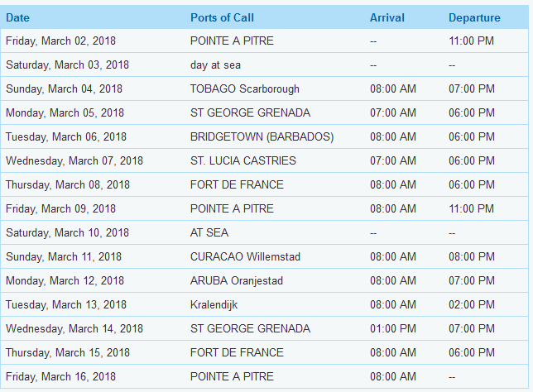Click the BRIDGETOWN (BARBADOS) port entry
This screenshot has width=533, height=392.
point(262,136)
